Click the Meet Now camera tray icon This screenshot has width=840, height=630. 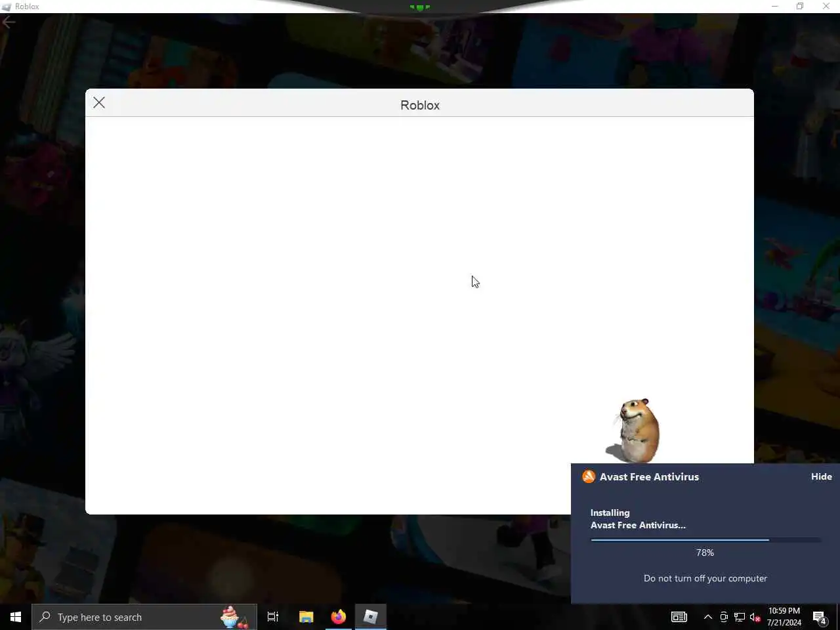pyautogui.click(x=724, y=617)
